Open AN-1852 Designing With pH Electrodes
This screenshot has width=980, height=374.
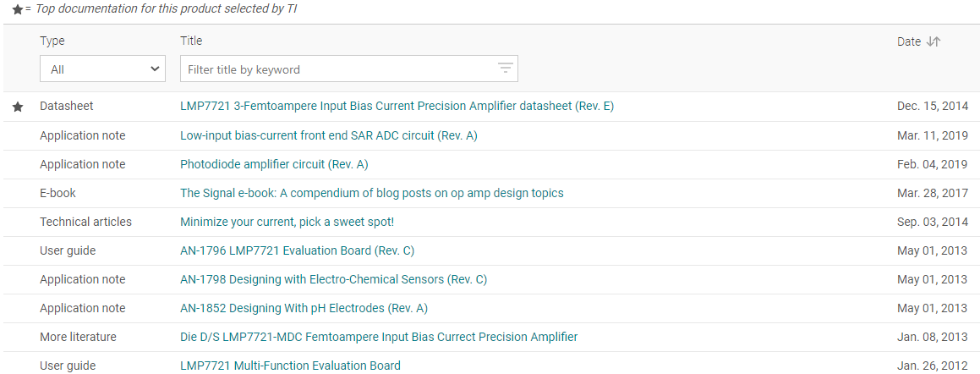pos(304,308)
